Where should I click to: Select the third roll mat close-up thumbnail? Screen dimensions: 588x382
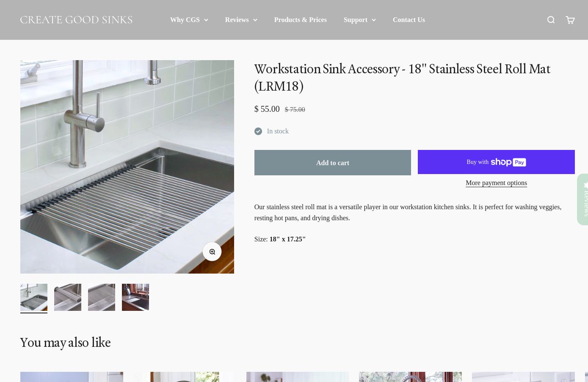pos(102,297)
